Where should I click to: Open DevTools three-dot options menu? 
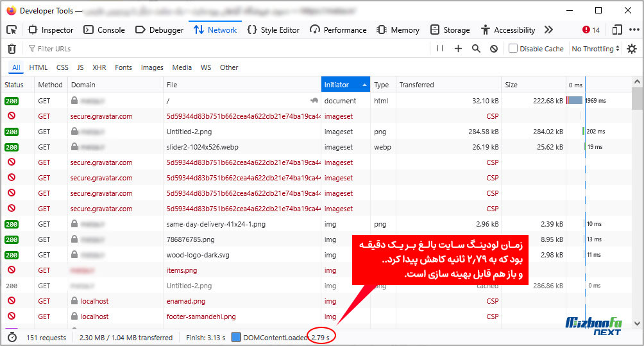(634, 30)
